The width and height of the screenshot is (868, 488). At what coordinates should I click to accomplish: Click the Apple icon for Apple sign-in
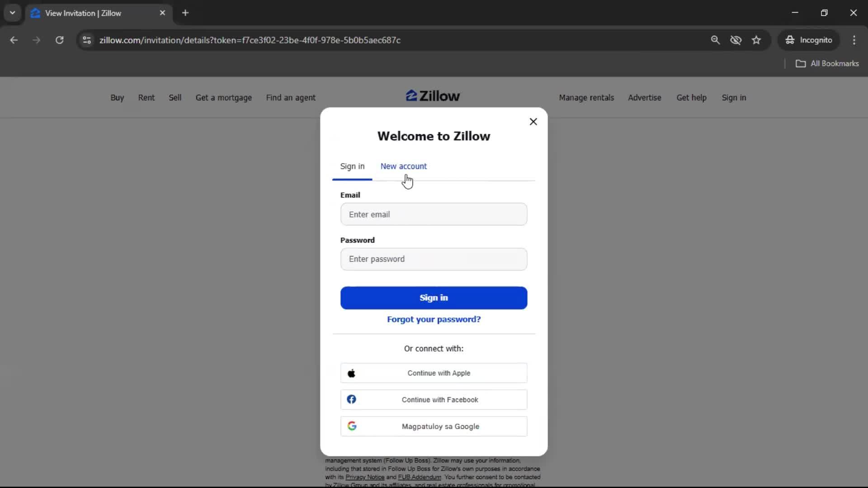[x=352, y=373]
